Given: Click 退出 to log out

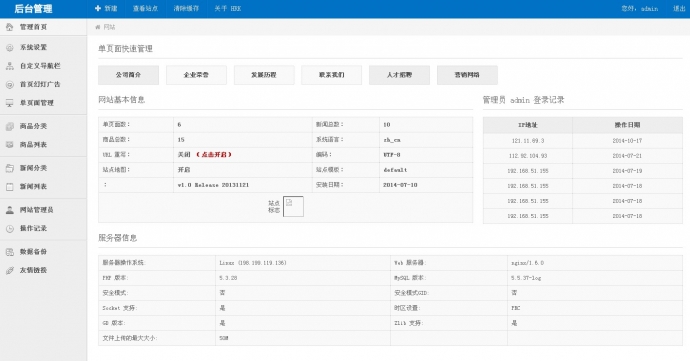Looking at the screenshot, I should [679, 8].
